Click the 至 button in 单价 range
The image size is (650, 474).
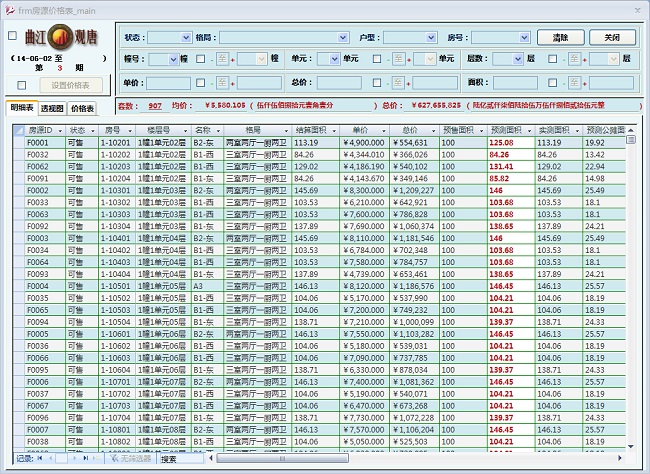click(x=222, y=83)
